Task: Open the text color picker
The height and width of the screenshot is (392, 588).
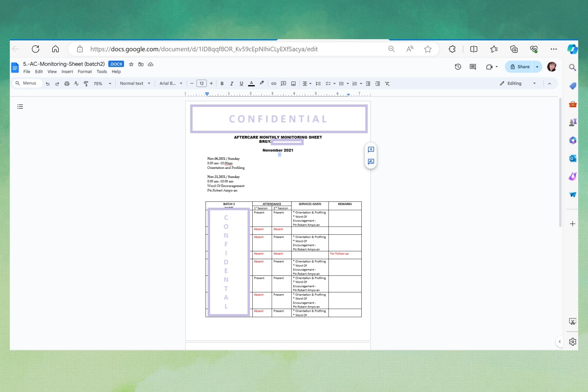Action: [x=251, y=84]
